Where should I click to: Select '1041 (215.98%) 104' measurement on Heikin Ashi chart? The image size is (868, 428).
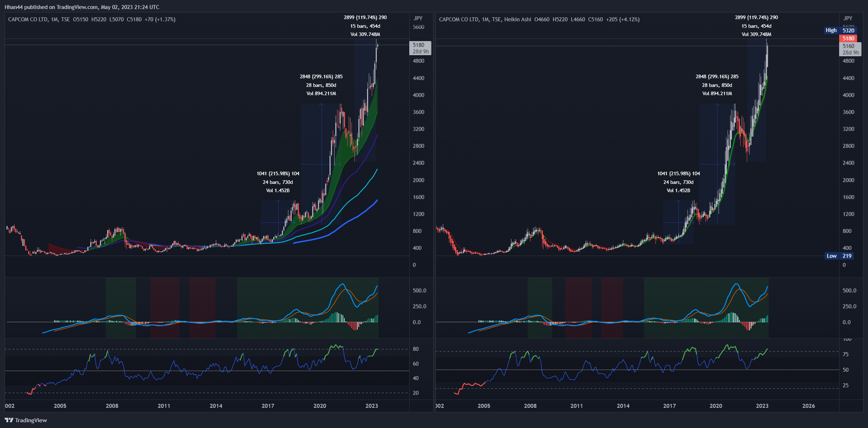(x=679, y=173)
